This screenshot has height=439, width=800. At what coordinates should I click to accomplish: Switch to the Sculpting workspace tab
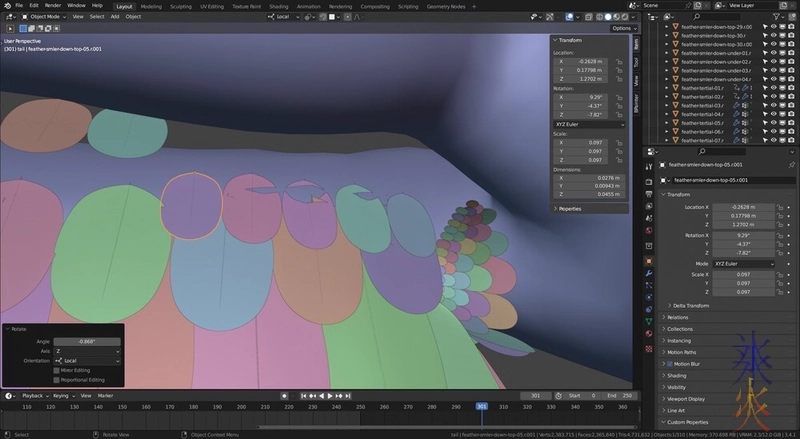(x=182, y=6)
